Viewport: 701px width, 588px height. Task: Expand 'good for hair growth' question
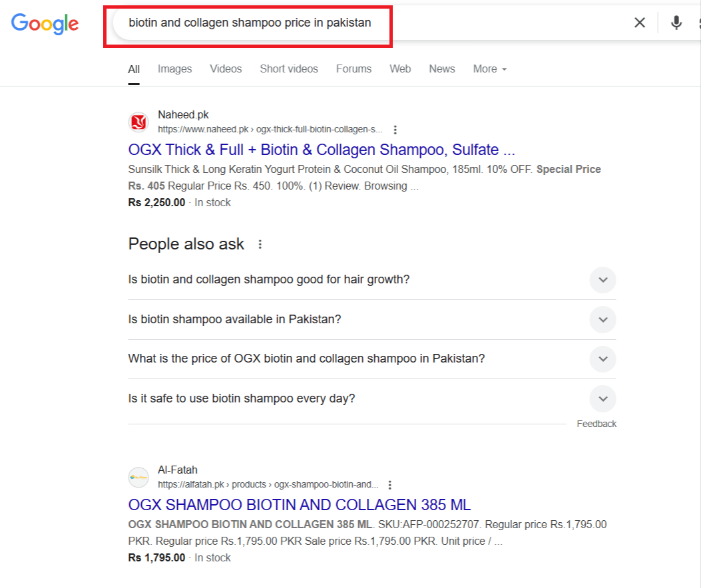click(x=602, y=280)
